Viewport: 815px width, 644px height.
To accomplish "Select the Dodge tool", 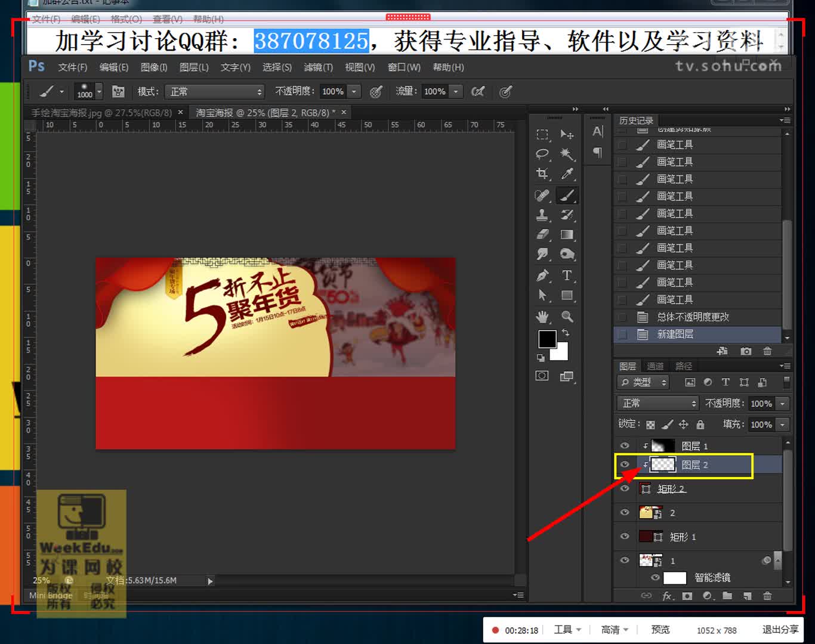I will click(567, 255).
